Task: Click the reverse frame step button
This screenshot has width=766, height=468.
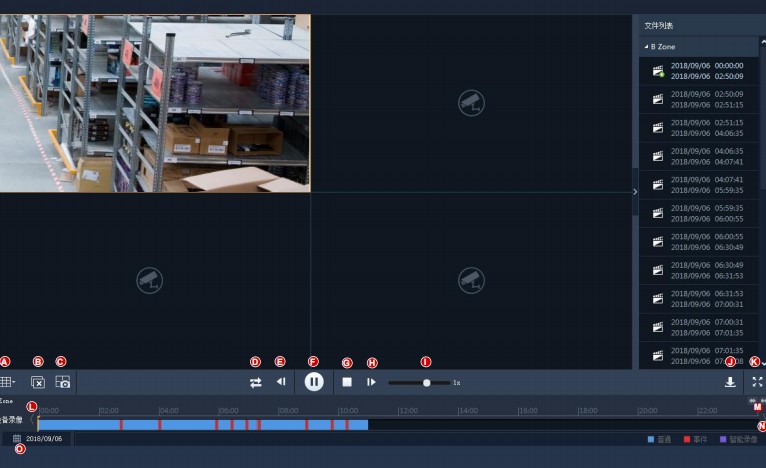Action: 281,382
